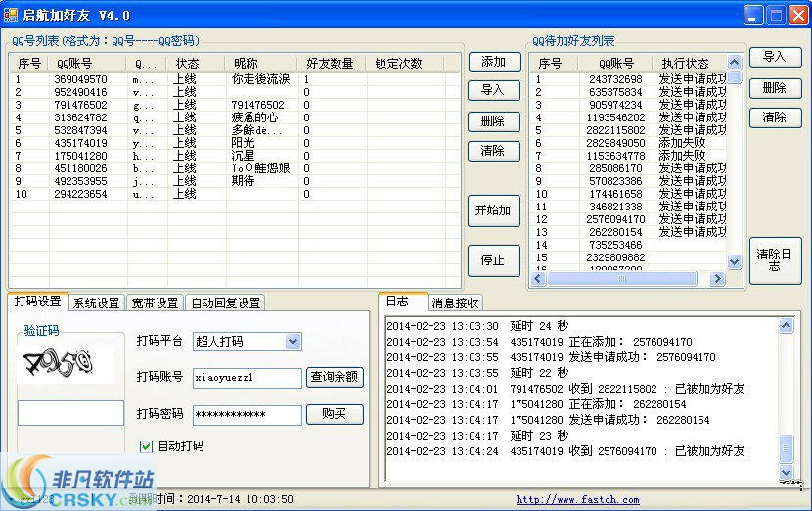This screenshot has height=511, width=812.
Task: Click log entry at 13:04:01
Action: [x=565, y=389]
